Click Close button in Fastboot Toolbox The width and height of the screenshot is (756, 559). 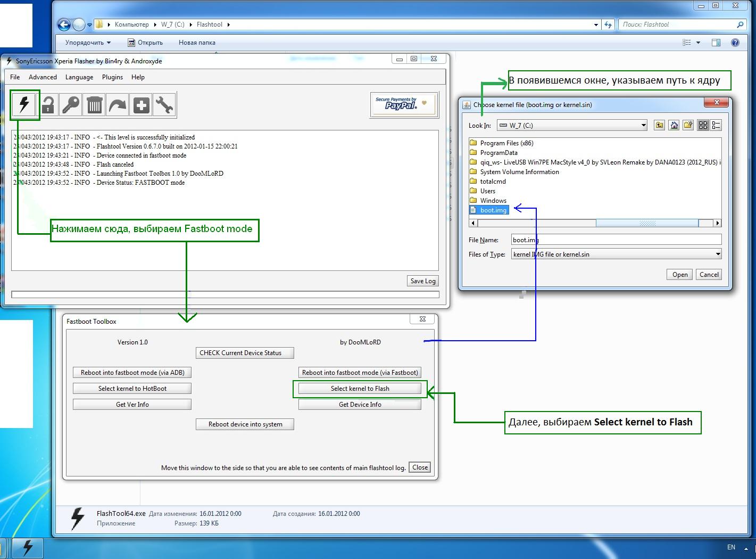coord(420,467)
